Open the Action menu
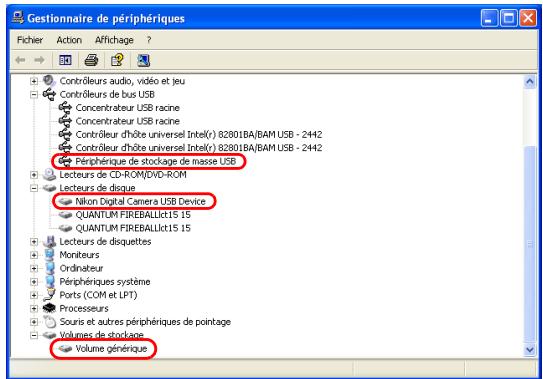The height and width of the screenshot is (379, 543). coord(69,40)
